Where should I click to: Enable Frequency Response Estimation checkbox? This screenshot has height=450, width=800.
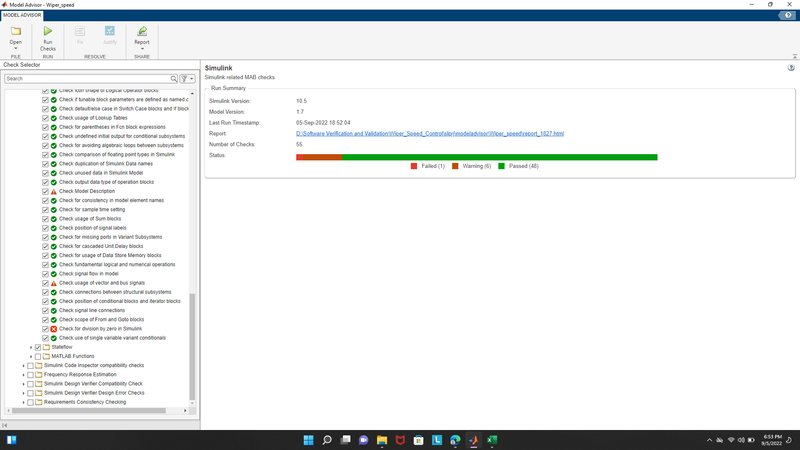tap(30, 375)
